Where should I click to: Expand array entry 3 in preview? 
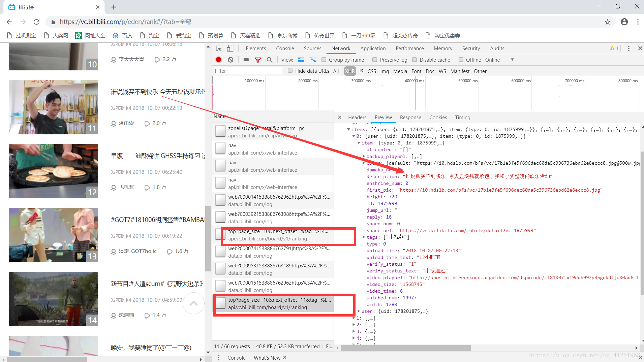tap(354, 331)
